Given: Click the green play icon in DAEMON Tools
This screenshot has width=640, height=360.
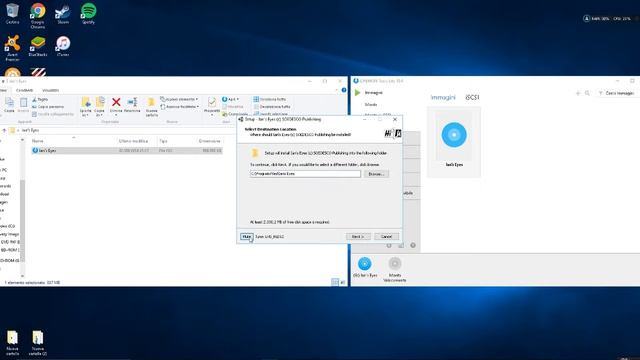Looking at the screenshot, I should point(358,93).
